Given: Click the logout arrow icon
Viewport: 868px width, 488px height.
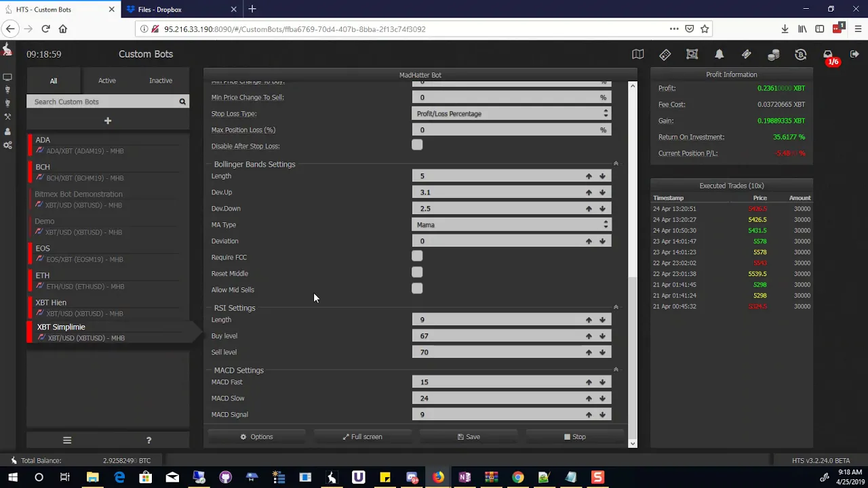Looking at the screenshot, I should [854, 54].
